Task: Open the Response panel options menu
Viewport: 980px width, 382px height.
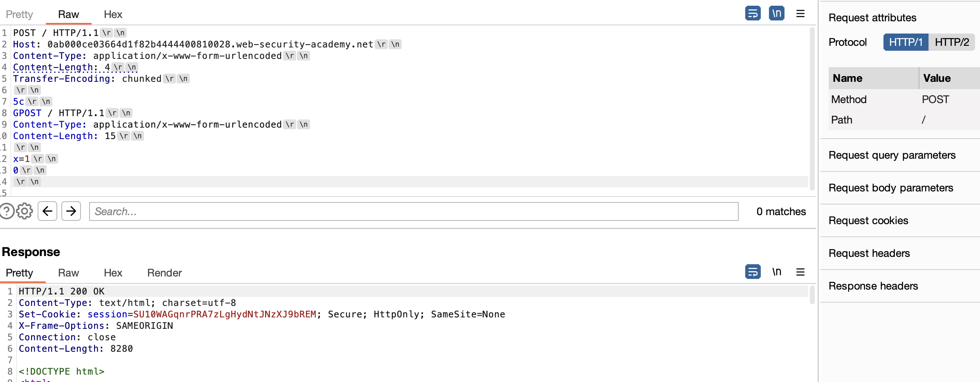Action: click(x=800, y=272)
